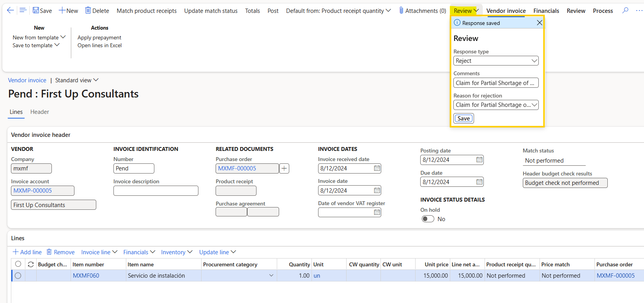
Task: Click the Servicio de instalación cell
Action: [164, 276]
